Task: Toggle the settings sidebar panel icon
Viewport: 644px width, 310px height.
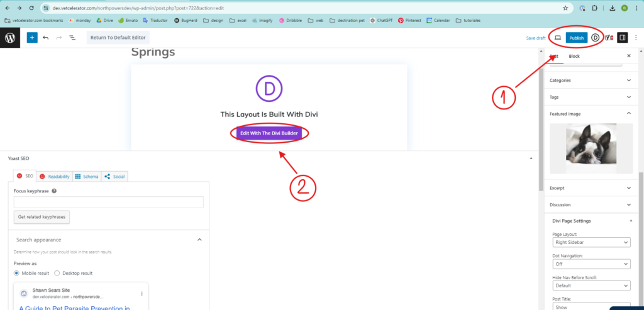Action: pos(622,38)
